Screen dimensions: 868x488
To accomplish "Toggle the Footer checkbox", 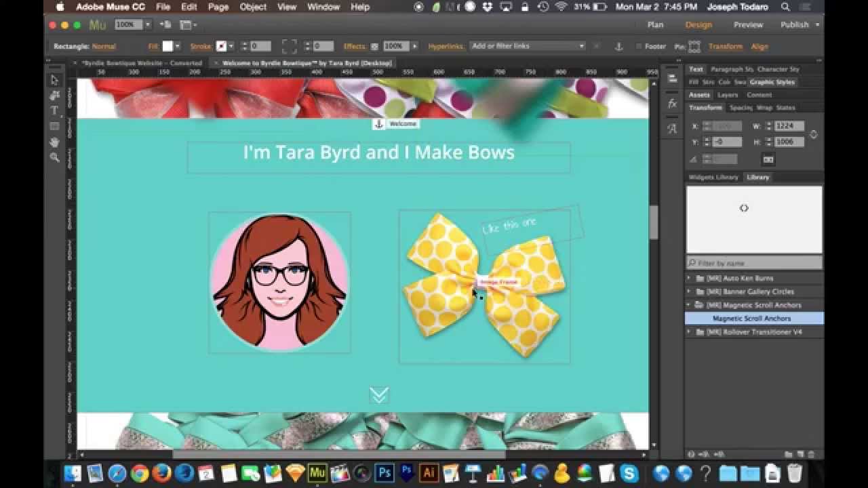I will (x=639, y=46).
